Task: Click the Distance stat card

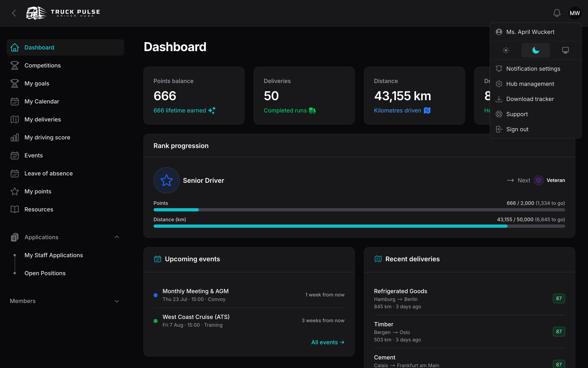Action: [x=414, y=96]
